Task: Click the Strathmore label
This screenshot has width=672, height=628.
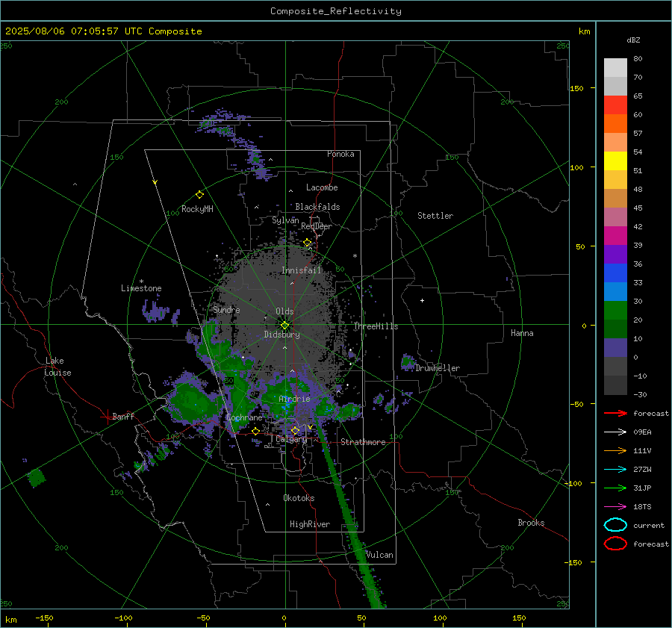Action: pos(363,442)
